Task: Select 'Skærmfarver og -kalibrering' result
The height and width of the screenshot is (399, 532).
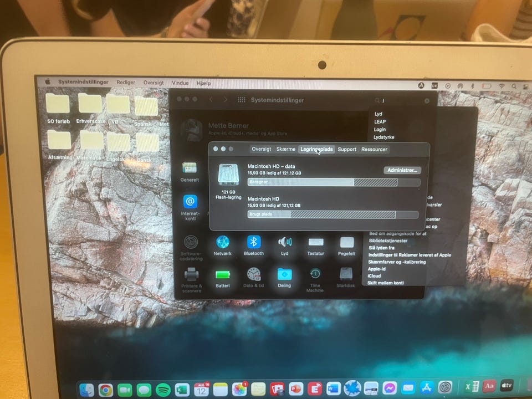Action: [397, 262]
